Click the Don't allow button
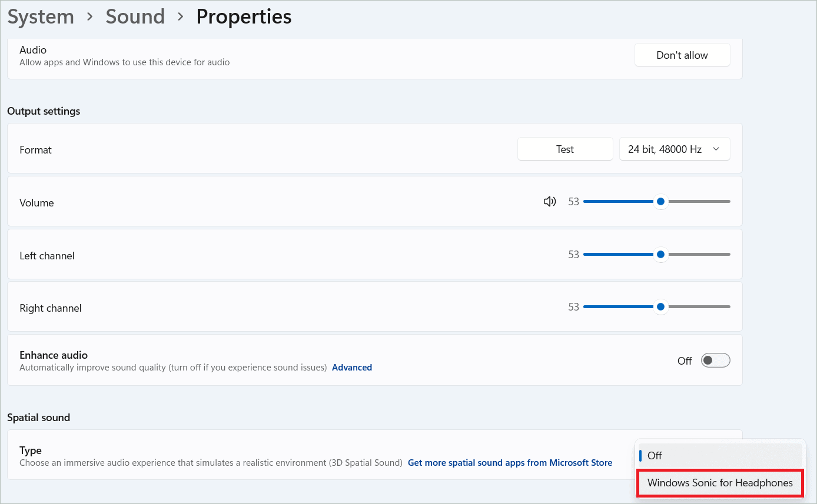 point(682,55)
